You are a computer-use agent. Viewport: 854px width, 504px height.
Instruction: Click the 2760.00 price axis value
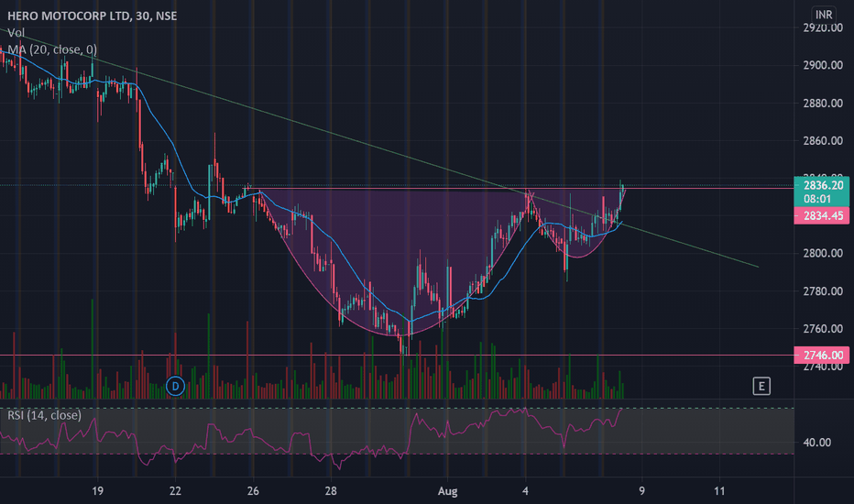(823, 329)
